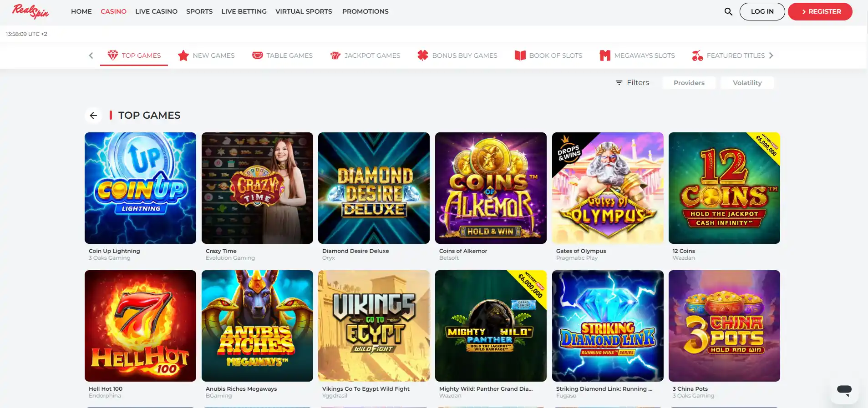Click the red REGISTER button
Viewport: 868px width, 408px height.
pyautogui.click(x=820, y=11)
